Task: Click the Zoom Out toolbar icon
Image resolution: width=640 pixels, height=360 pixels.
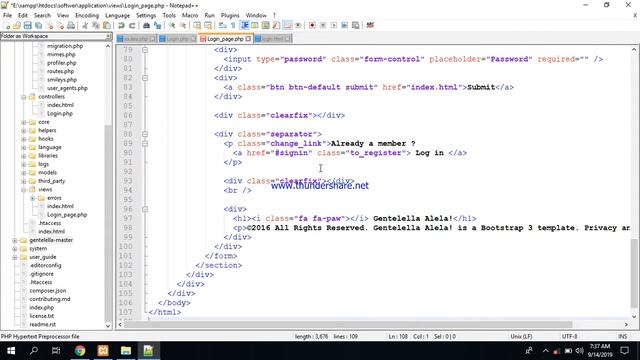Action: point(182,25)
